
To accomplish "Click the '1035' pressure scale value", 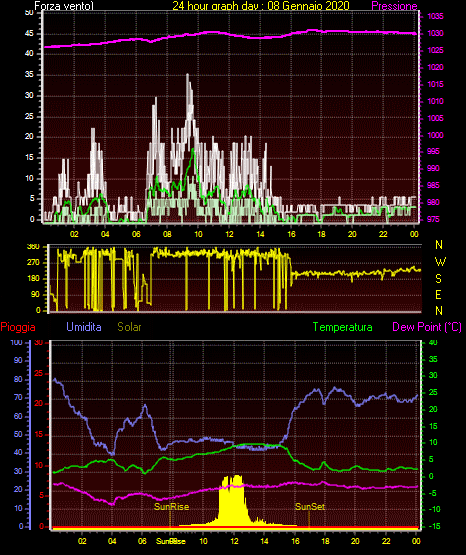I will click(435, 16).
